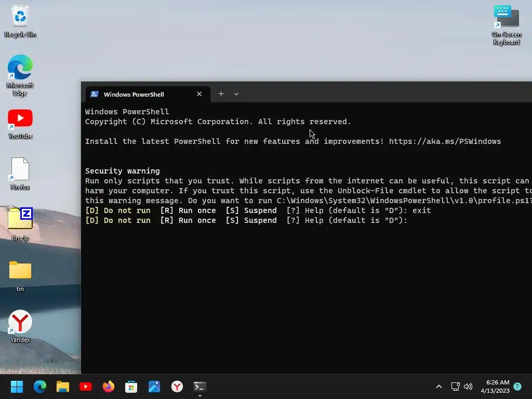Open On-Screen Keyboard desktop shortcut
532x399 pixels.
(506, 25)
